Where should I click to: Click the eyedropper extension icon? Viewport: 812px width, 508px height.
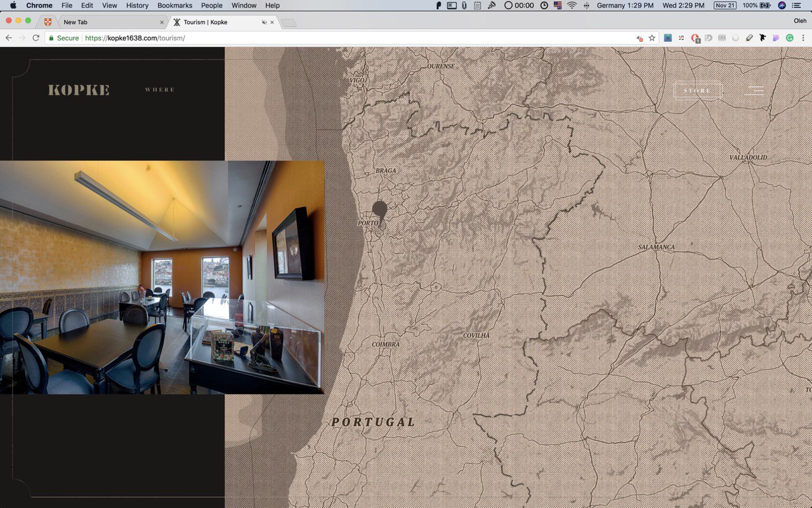coord(749,38)
